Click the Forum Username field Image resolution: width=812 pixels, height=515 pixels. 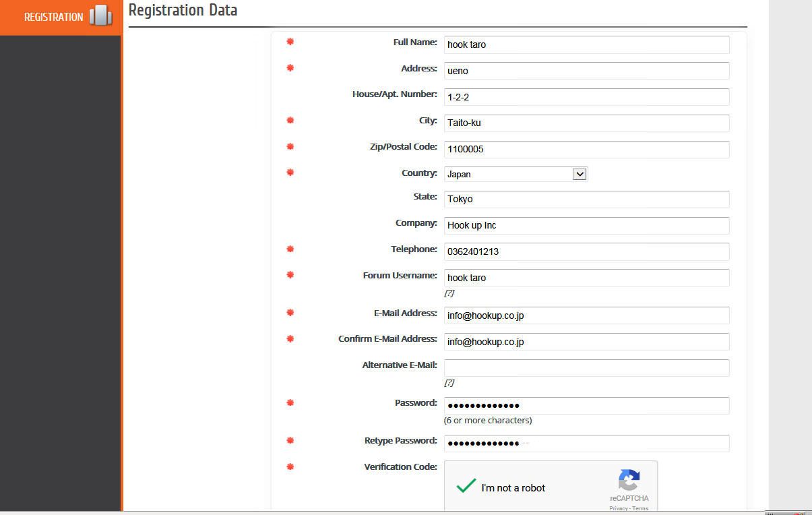tap(586, 278)
